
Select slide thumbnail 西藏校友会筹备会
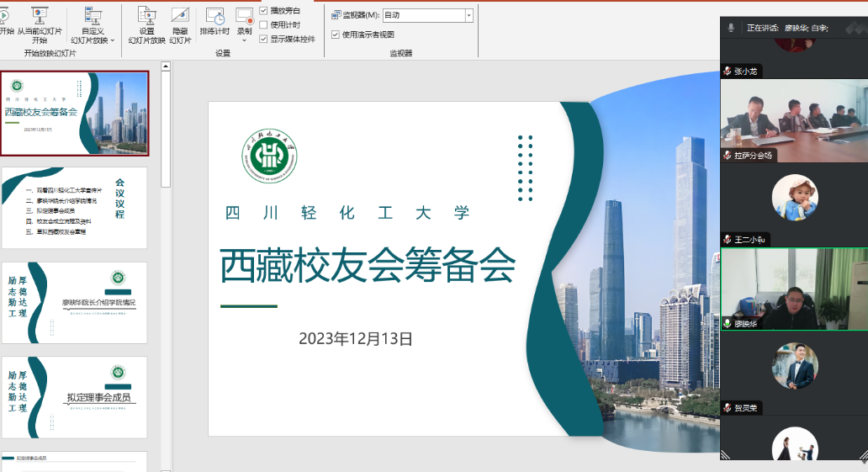75,113
